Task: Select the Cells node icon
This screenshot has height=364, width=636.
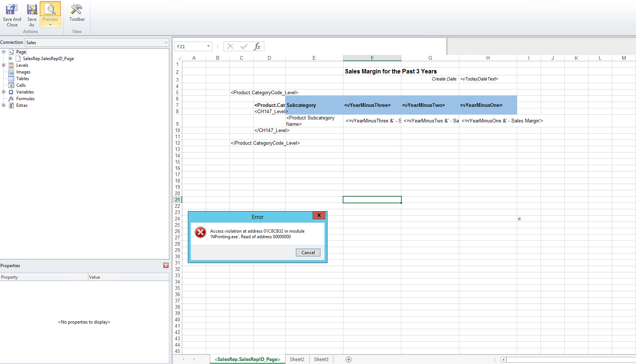Action: click(x=11, y=85)
